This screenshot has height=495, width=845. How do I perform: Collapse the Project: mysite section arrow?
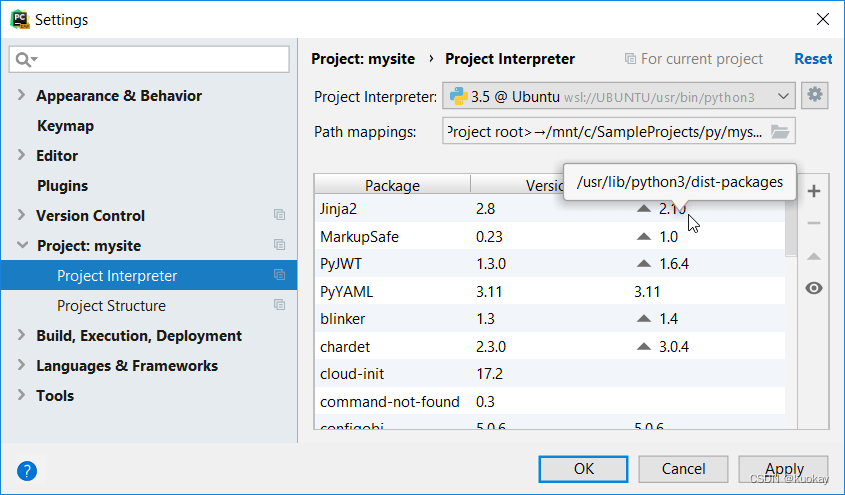click(x=22, y=245)
